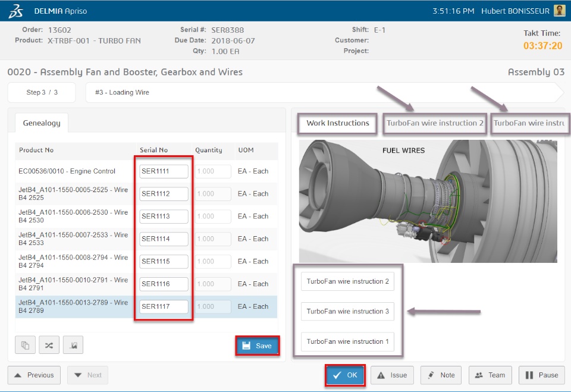
Task: Click the Assembly 03 label
Action: (536, 72)
